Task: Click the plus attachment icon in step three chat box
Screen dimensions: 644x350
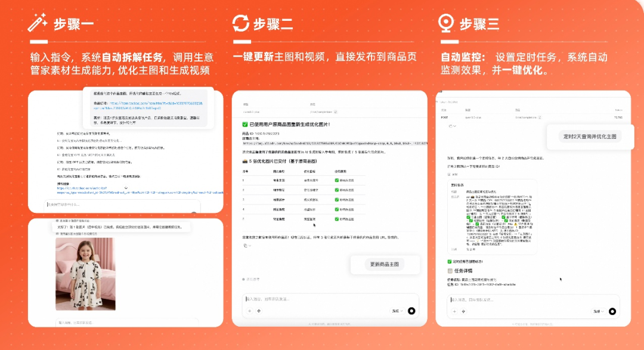Action: pyautogui.click(x=454, y=311)
